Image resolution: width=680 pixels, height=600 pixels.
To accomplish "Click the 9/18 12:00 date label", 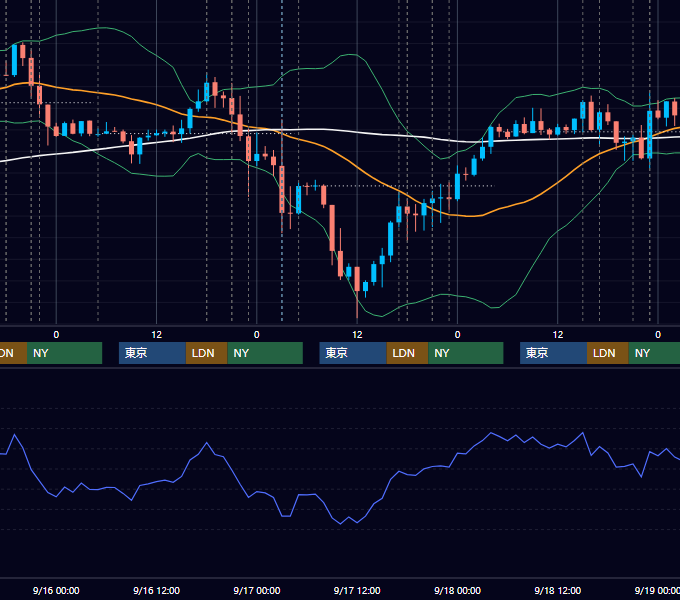I will 558,590.
